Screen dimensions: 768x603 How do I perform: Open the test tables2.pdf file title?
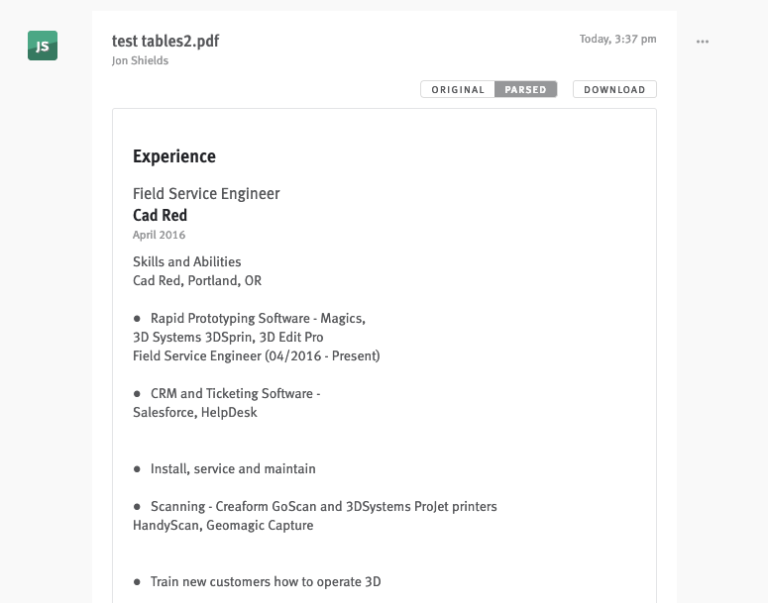pos(166,41)
